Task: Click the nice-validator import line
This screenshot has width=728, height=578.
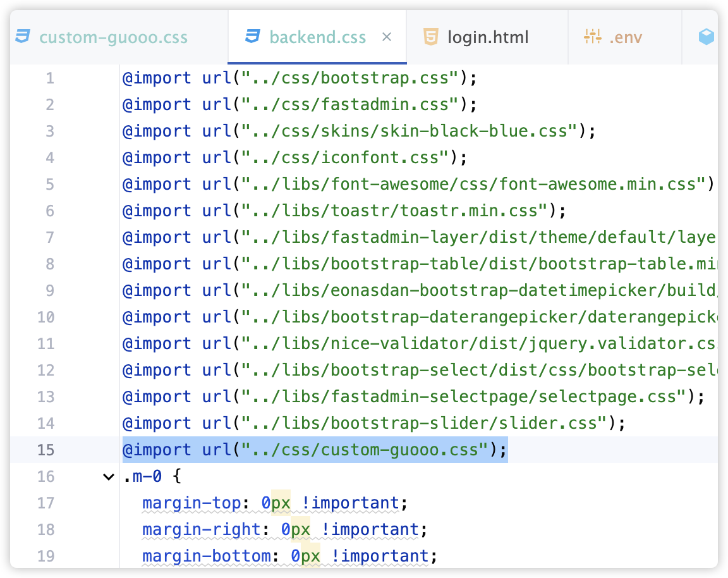Action: 419,343
